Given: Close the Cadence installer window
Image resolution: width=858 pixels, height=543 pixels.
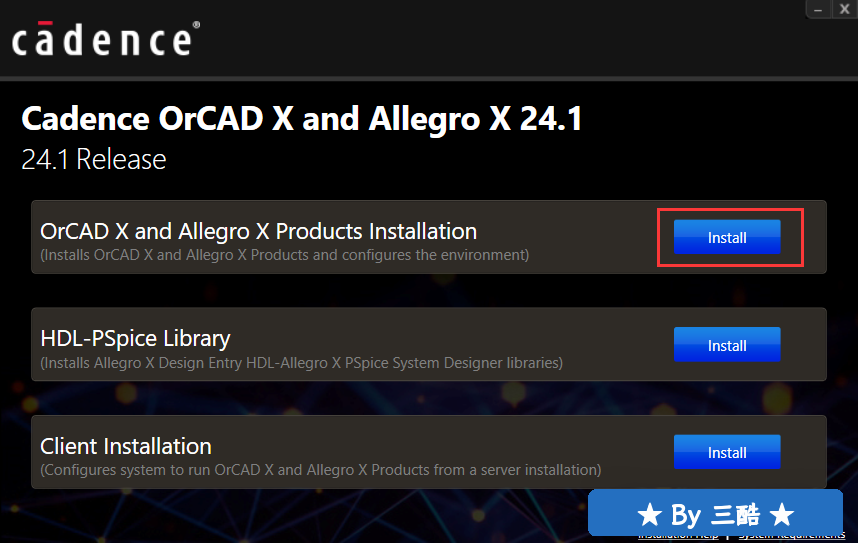Looking at the screenshot, I should pyautogui.click(x=844, y=9).
